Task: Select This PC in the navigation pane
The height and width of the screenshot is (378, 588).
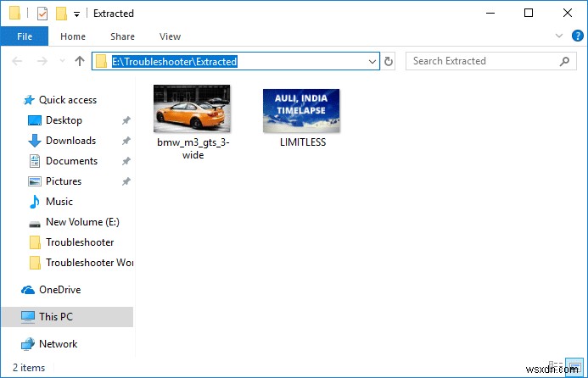Action: click(x=67, y=317)
